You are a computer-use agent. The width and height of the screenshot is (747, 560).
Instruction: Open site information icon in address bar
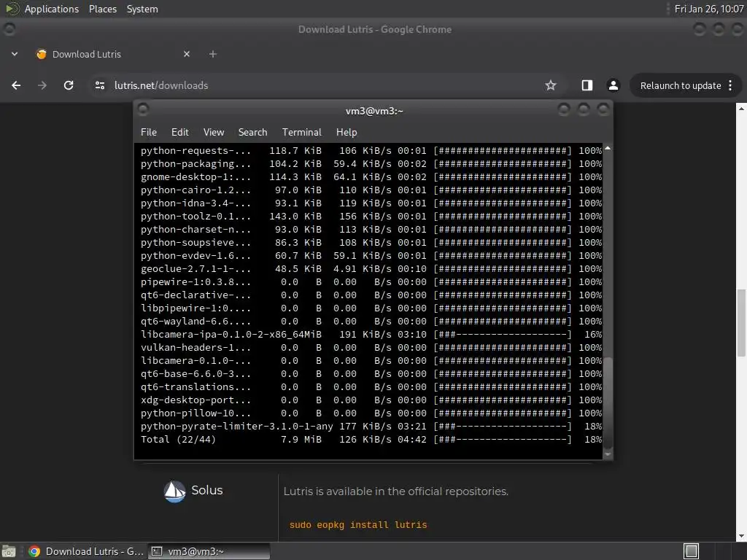coord(100,85)
